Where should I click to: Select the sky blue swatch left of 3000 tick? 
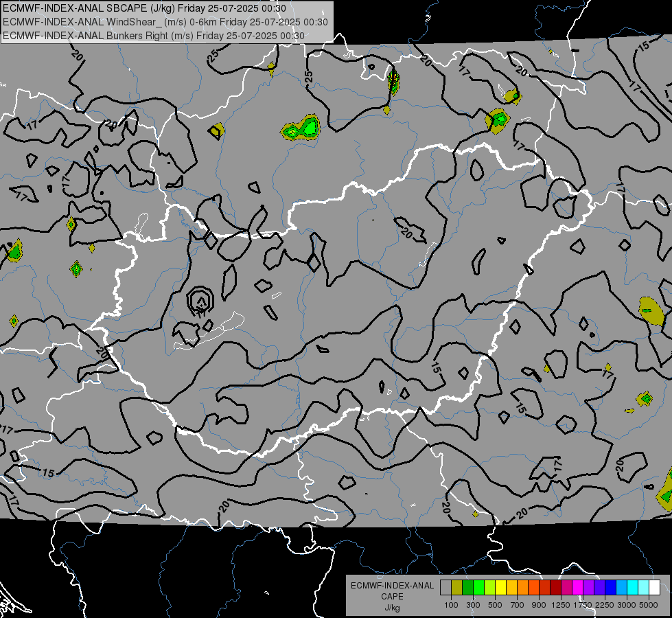pyautogui.click(x=622, y=588)
